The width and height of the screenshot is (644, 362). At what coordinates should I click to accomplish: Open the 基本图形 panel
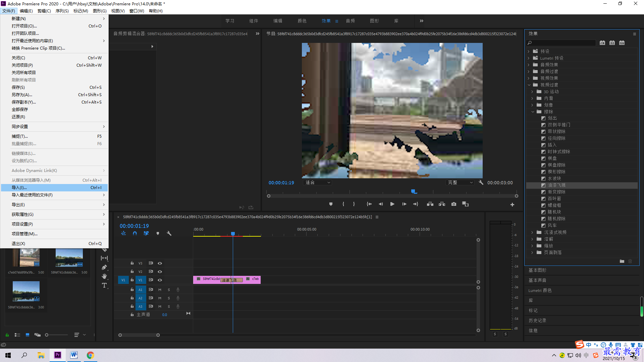point(537,270)
